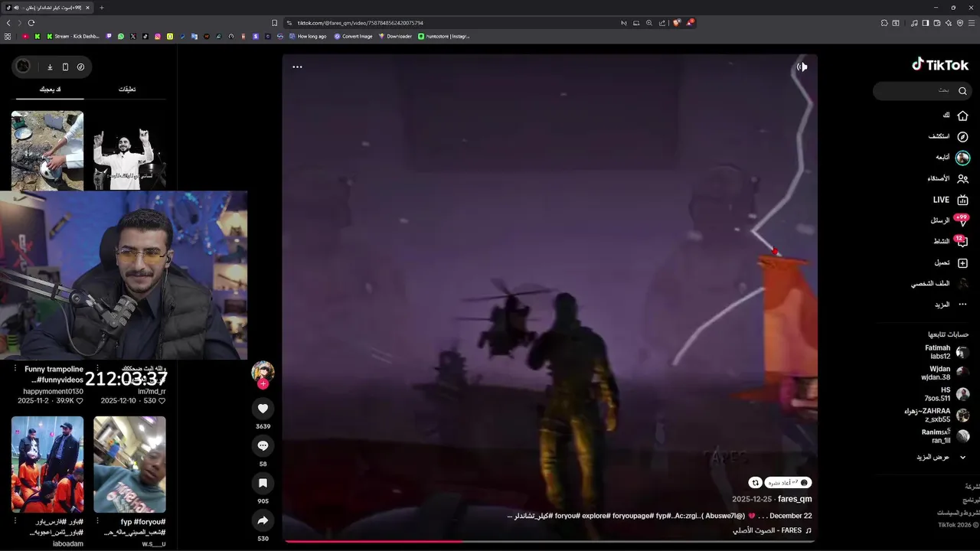Open thumbnail of person in teal sweatshirt
The width and height of the screenshot is (980, 551).
129,465
